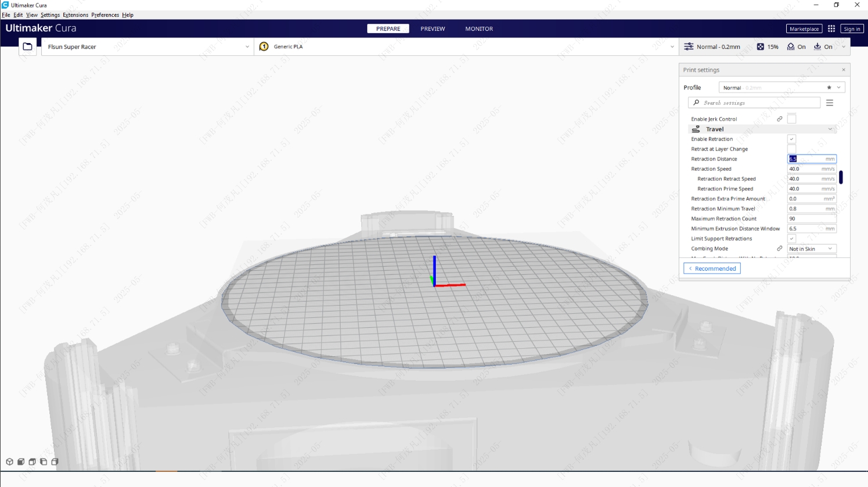
Task: Switch to the PREPARE stage
Action: coord(388,28)
